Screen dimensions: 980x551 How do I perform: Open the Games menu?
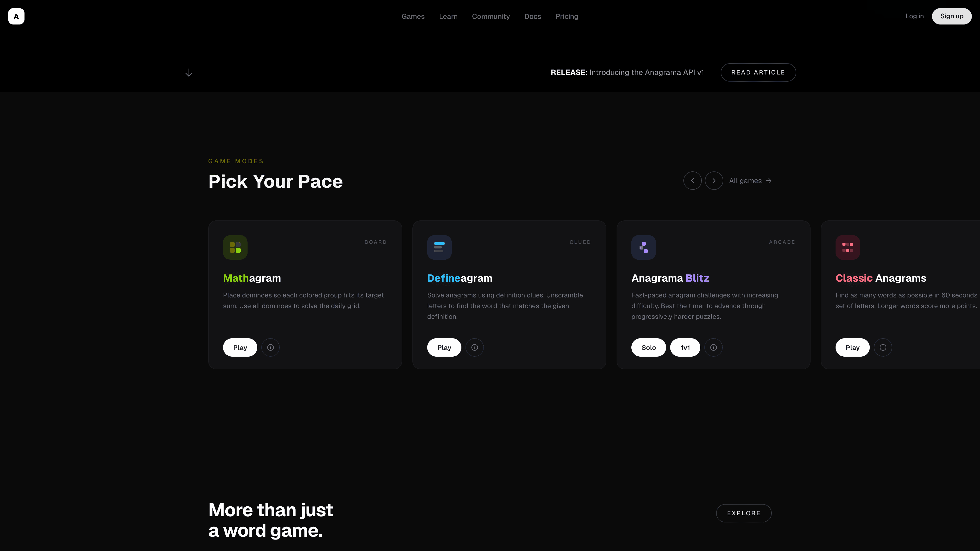pyautogui.click(x=413, y=16)
